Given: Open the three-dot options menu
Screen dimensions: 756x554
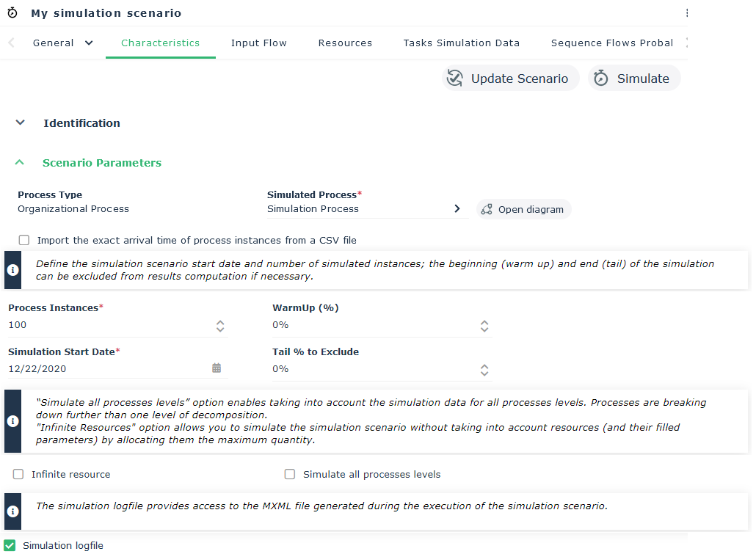Looking at the screenshot, I should click(x=687, y=13).
